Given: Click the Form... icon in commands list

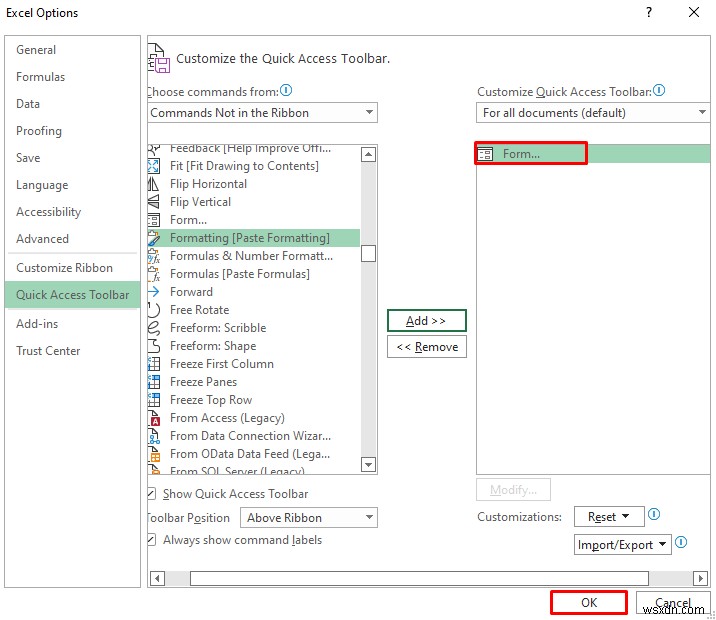Looking at the screenshot, I should click(154, 220).
